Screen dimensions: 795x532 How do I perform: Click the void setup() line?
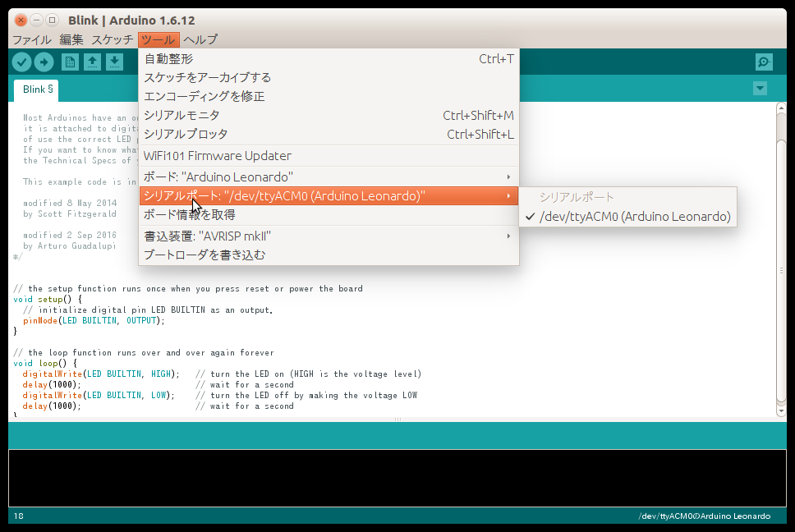click(47, 299)
